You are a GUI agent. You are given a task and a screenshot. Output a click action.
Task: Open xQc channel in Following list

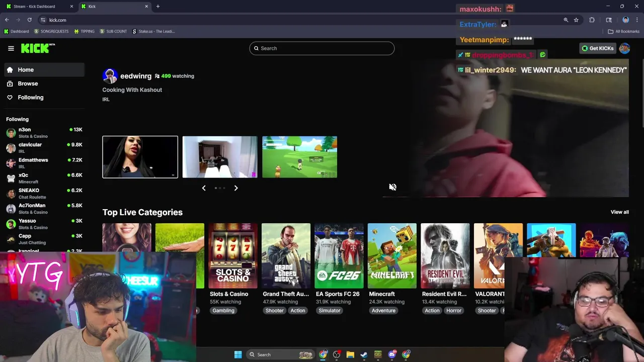click(44, 178)
